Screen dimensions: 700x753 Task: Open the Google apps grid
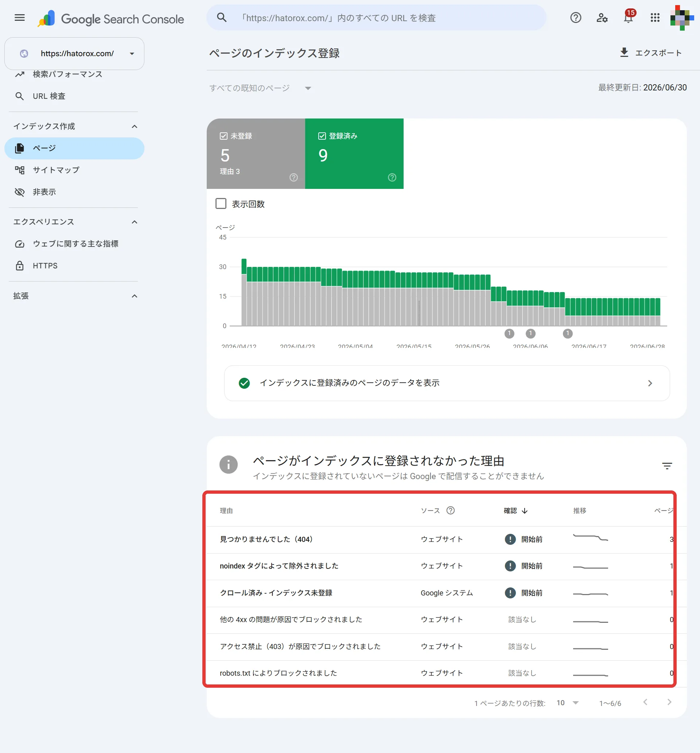tap(655, 18)
